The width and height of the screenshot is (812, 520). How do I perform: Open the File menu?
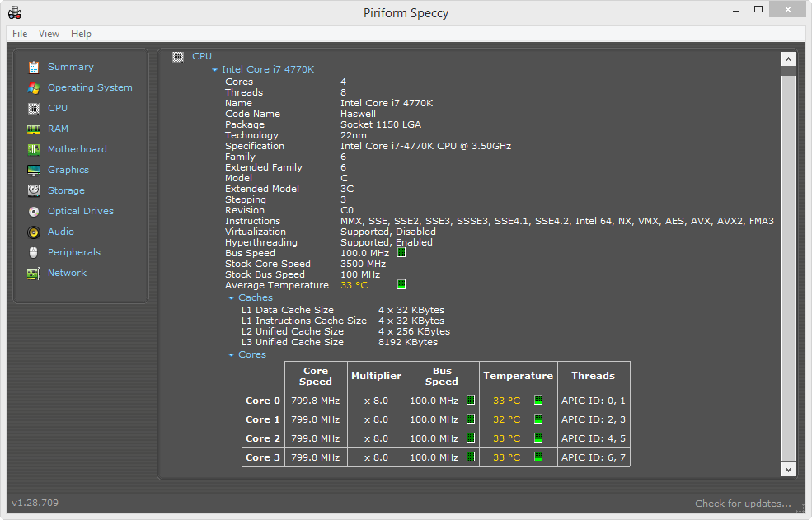pyautogui.click(x=20, y=34)
